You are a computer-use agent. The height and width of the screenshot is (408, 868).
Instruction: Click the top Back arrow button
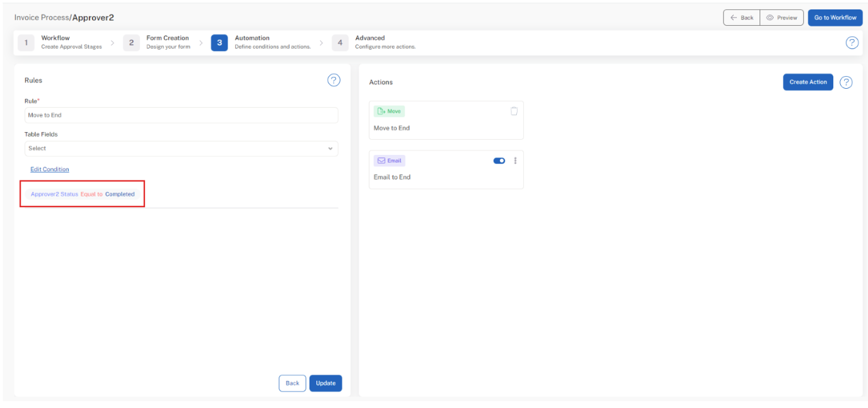[741, 18]
